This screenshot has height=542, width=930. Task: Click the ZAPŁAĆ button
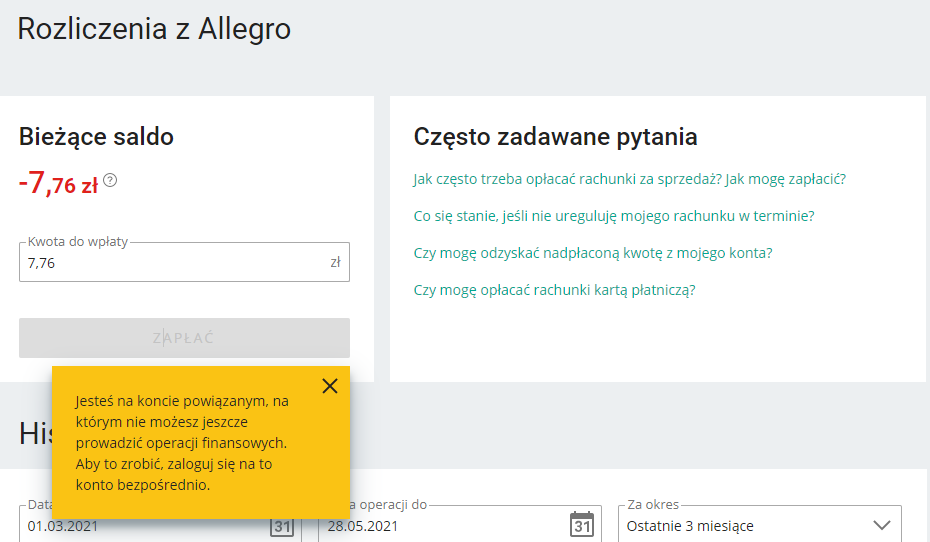[x=184, y=338]
